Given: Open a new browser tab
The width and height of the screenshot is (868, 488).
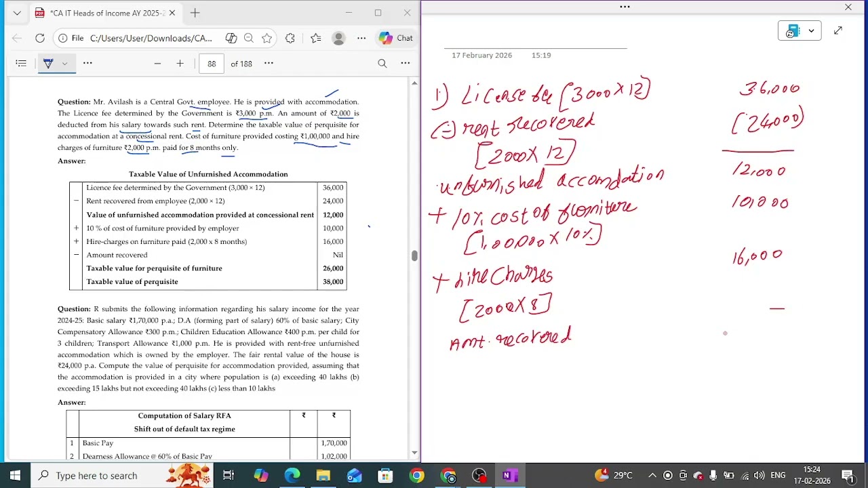Looking at the screenshot, I should [x=195, y=13].
